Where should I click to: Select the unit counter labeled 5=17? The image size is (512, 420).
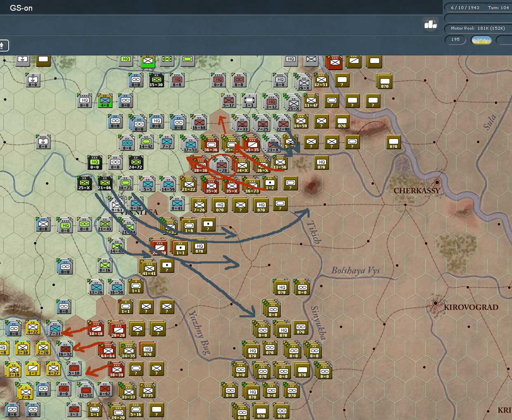pos(229,101)
